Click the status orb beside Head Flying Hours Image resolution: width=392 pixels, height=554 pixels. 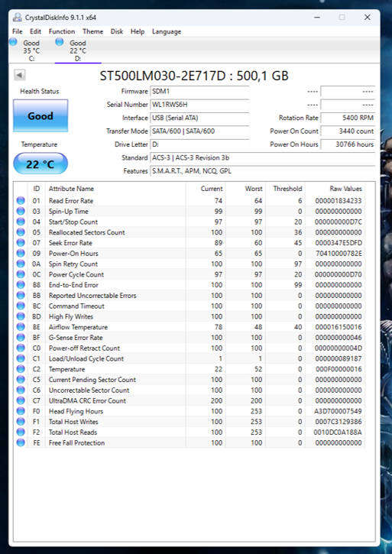coord(21,411)
